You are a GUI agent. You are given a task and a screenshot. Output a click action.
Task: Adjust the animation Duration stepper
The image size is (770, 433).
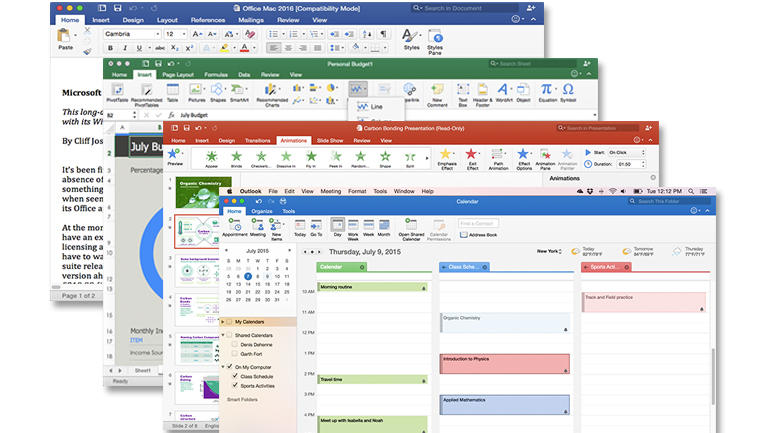(643, 164)
